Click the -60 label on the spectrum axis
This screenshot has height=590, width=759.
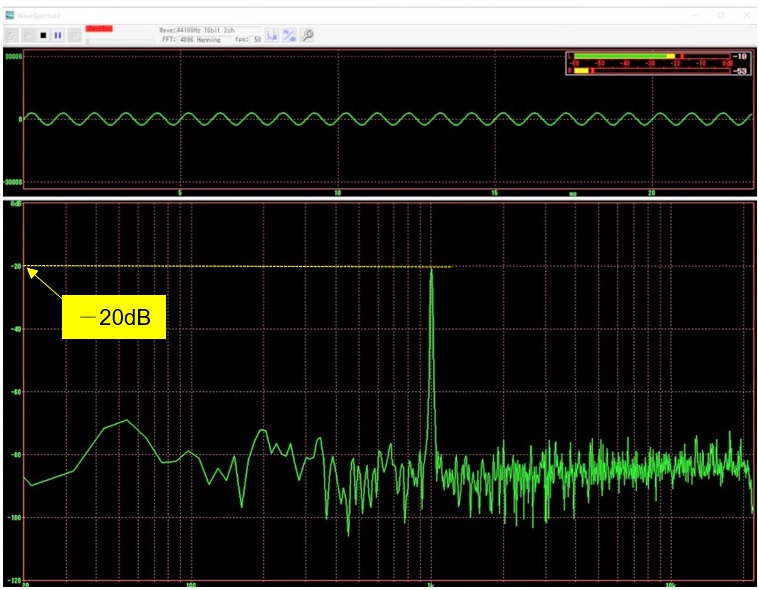[16, 392]
